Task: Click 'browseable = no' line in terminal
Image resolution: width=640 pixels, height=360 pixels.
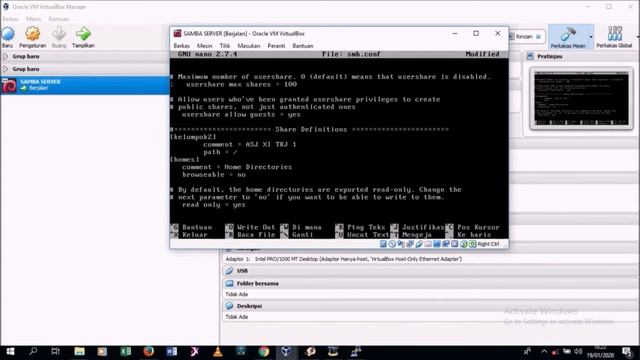Action: tap(214, 174)
